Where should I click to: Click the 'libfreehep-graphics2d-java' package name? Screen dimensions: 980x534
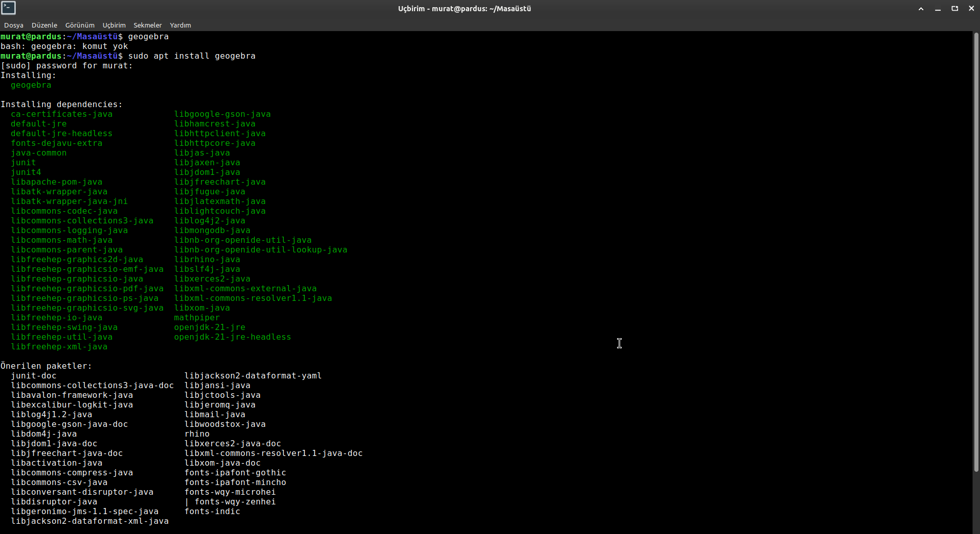click(x=77, y=260)
